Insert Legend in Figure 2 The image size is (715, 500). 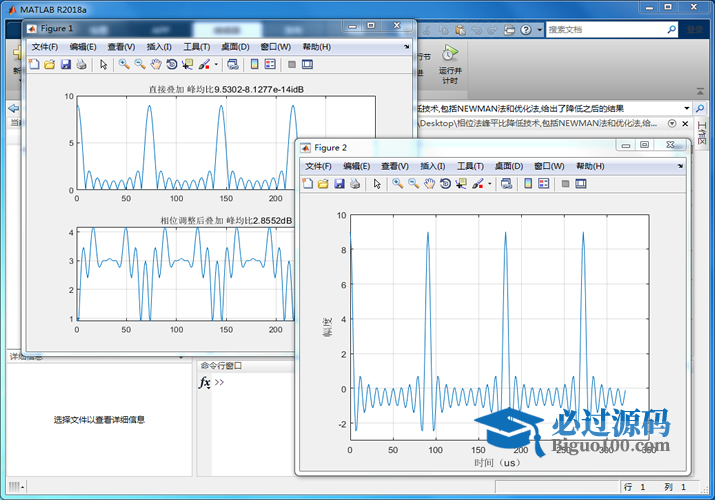[544, 184]
